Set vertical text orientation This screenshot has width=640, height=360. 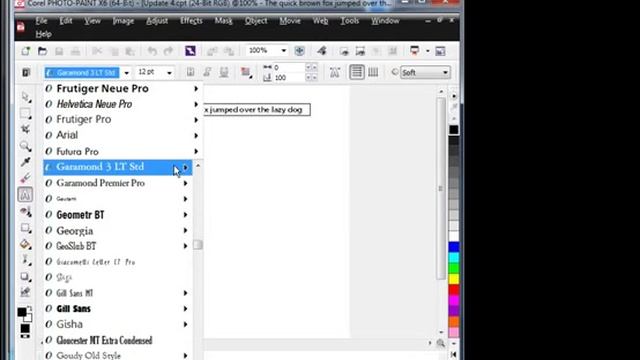point(373,72)
